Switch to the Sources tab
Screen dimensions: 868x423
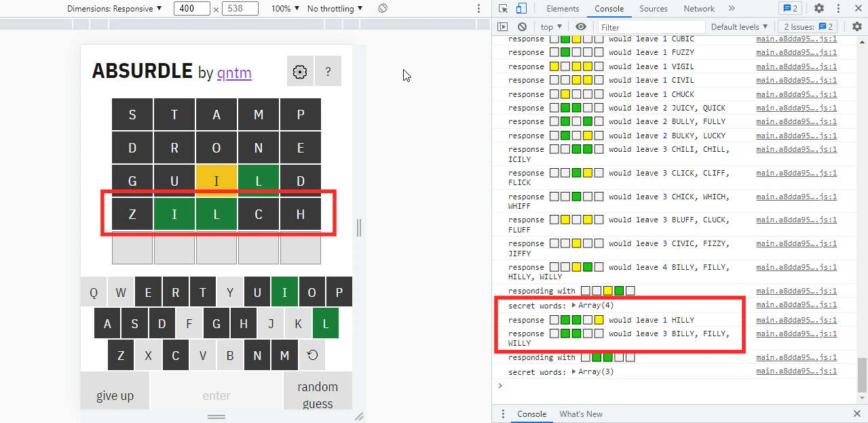pos(654,9)
